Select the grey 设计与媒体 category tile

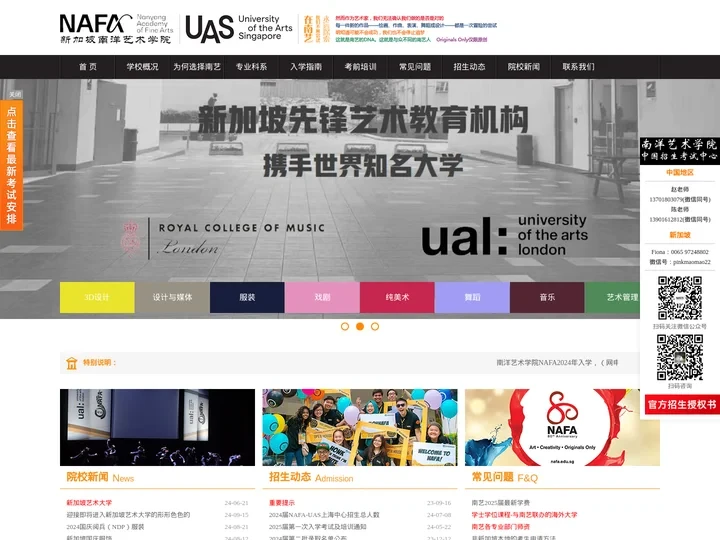click(172, 298)
